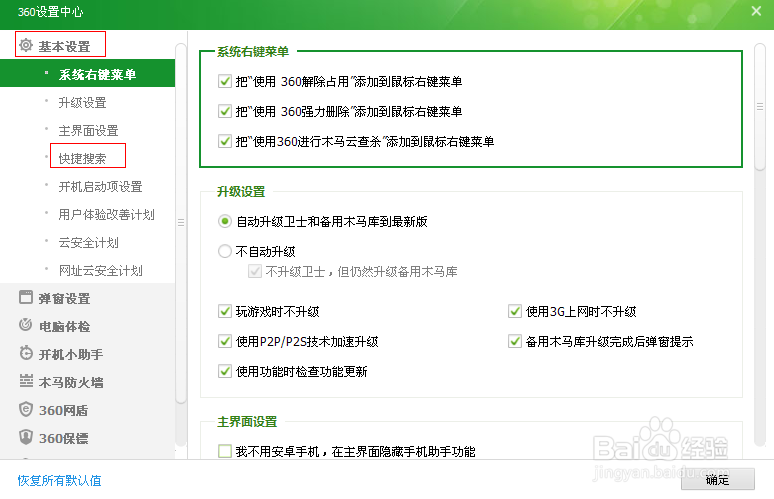Toggle 使用P2P/P2S技术加速升级 checkbox
The width and height of the screenshot is (774, 499).
(225, 342)
